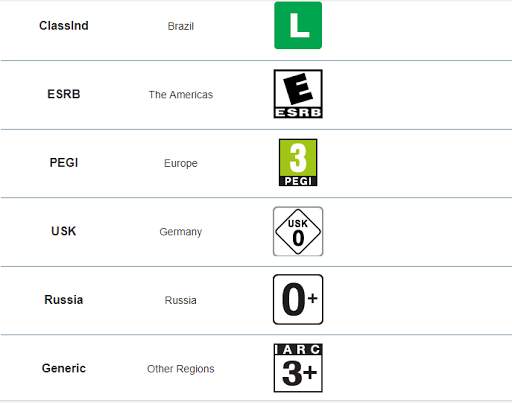
Task: Click the Europe region text
Action: tap(181, 163)
